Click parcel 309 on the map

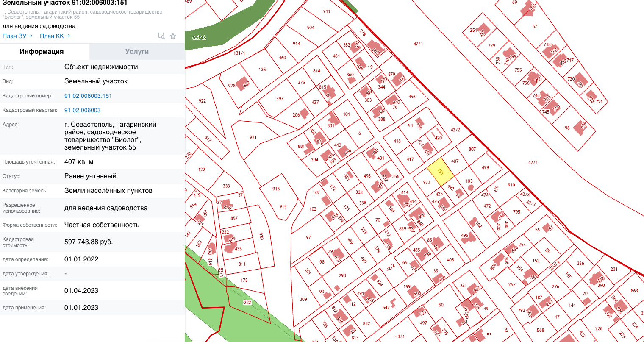point(303,299)
